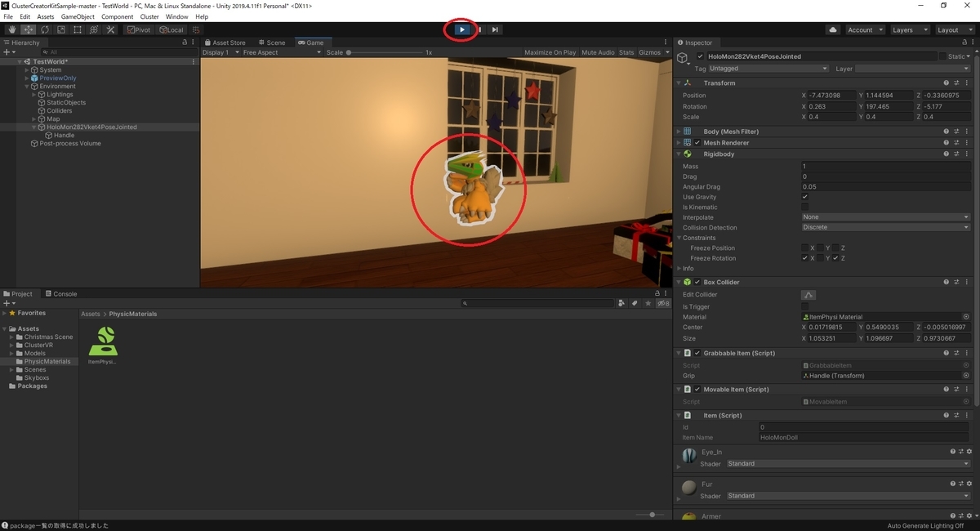Viewport: 980px width, 531px height.
Task: Toggle HoloMon282Vket4PoseJointed active checkbox
Action: coord(700,56)
